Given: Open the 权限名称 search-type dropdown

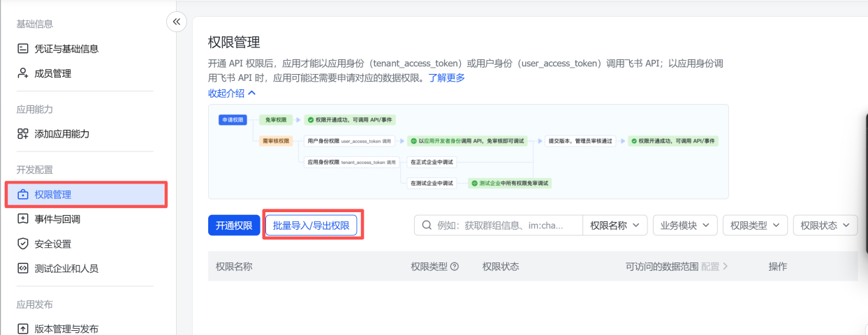Looking at the screenshot, I should tap(615, 225).
